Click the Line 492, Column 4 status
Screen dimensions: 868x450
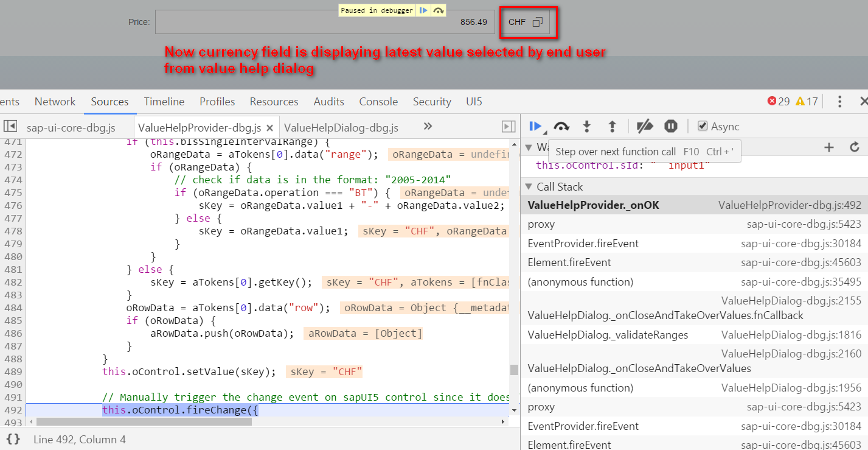point(80,439)
